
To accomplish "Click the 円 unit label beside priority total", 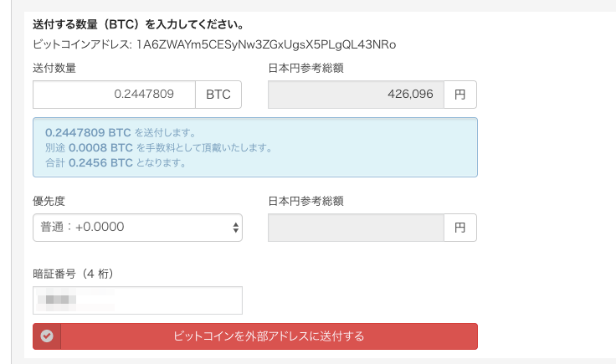I will pos(460,228).
